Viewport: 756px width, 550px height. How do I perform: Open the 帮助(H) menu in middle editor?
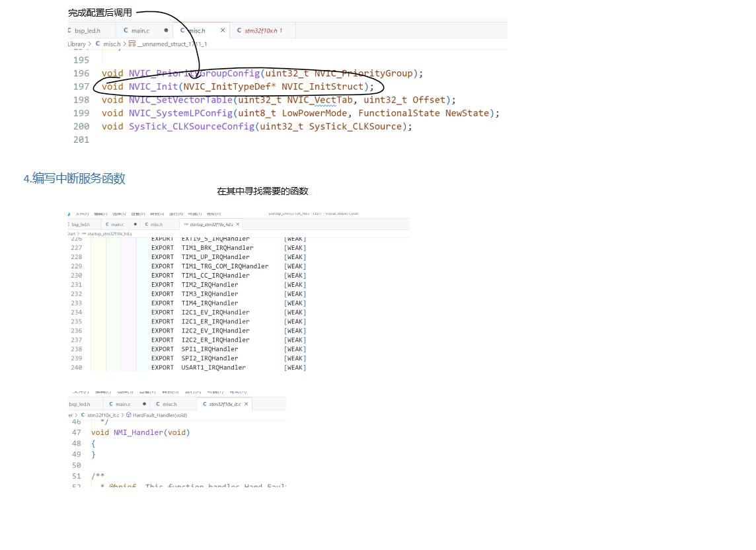(x=214, y=214)
